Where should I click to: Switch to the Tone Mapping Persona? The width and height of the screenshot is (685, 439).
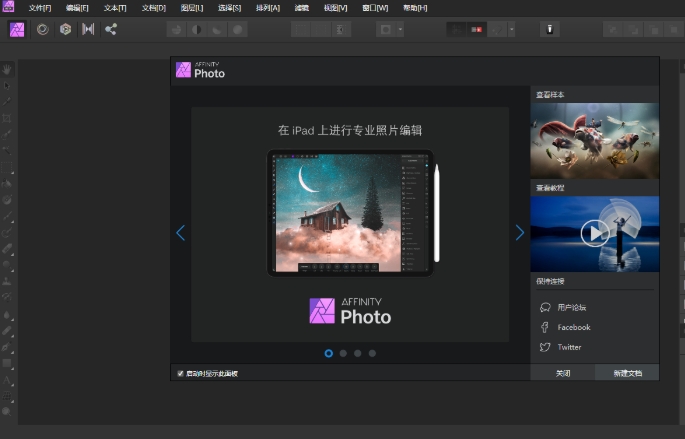tap(88, 30)
